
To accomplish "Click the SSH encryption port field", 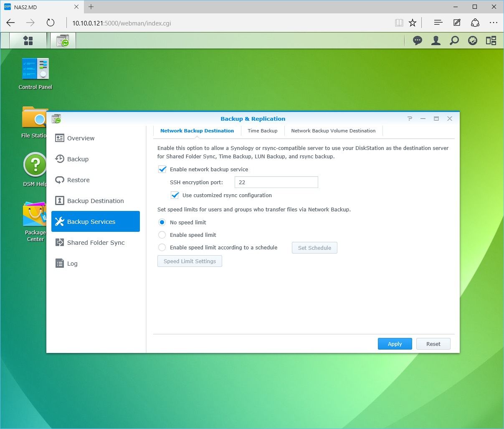I will pyautogui.click(x=276, y=182).
